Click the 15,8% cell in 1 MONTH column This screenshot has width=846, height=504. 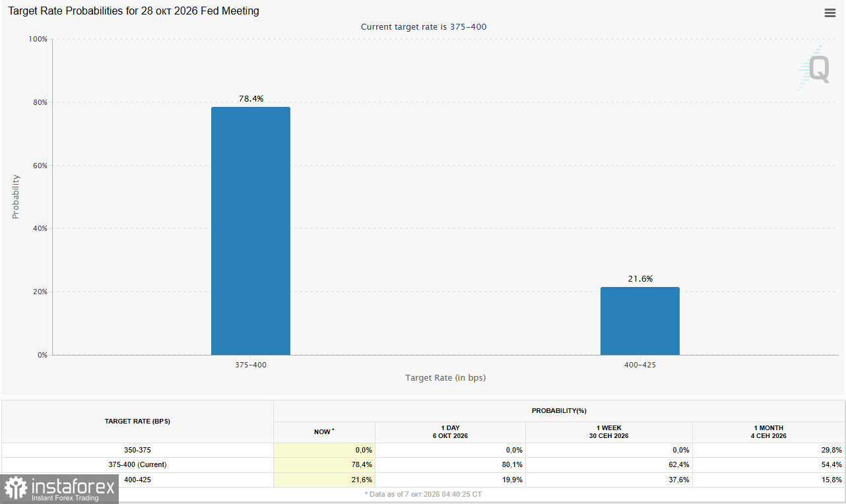[768, 480]
